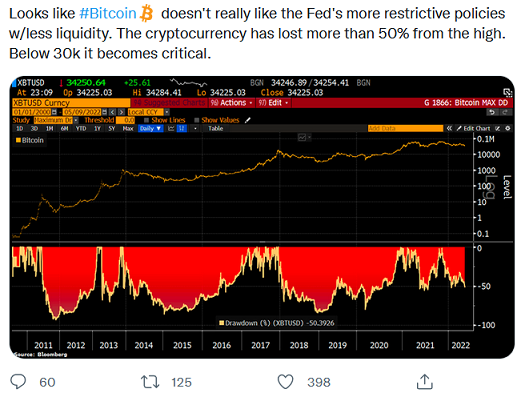Click the pencil annotate icon beside Show Values
525x401 pixels.
tap(247, 120)
